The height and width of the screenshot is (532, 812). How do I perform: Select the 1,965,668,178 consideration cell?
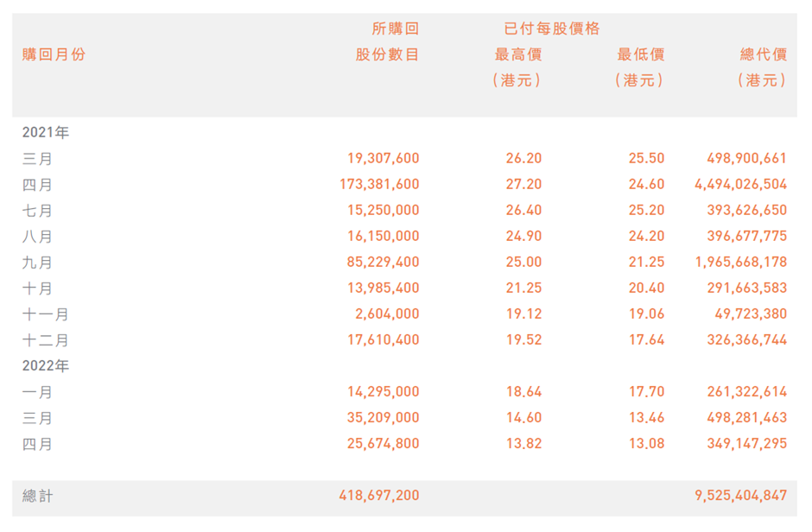click(x=740, y=263)
